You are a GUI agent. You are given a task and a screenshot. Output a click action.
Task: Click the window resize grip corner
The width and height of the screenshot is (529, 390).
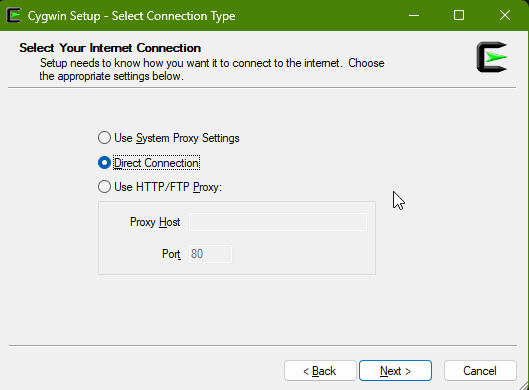(524, 385)
